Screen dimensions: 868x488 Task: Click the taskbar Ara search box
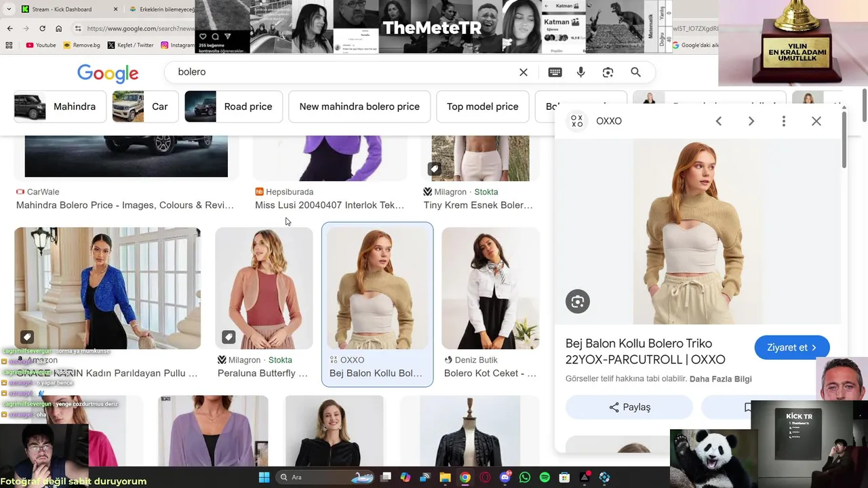324,477
